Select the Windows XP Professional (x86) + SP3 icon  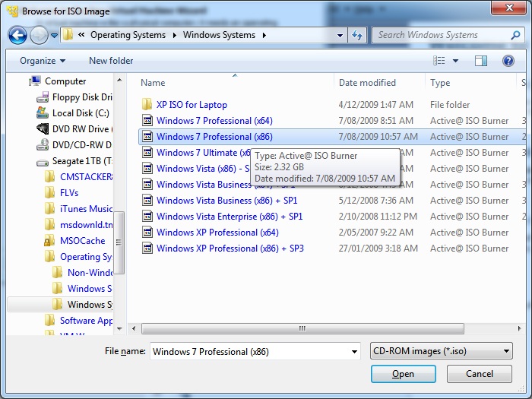click(147, 248)
